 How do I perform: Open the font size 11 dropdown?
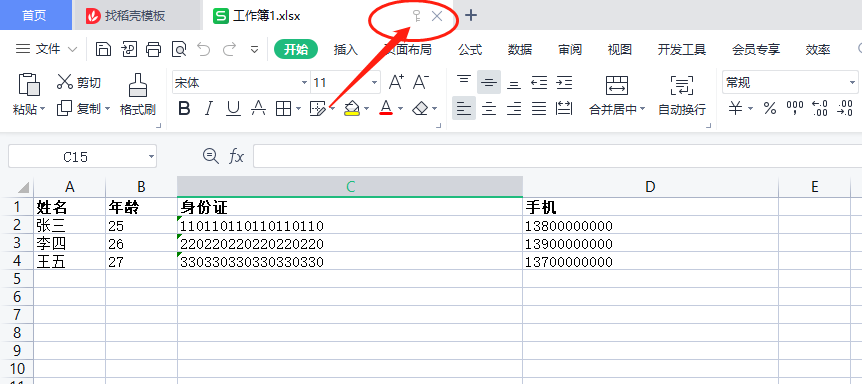coord(374,83)
